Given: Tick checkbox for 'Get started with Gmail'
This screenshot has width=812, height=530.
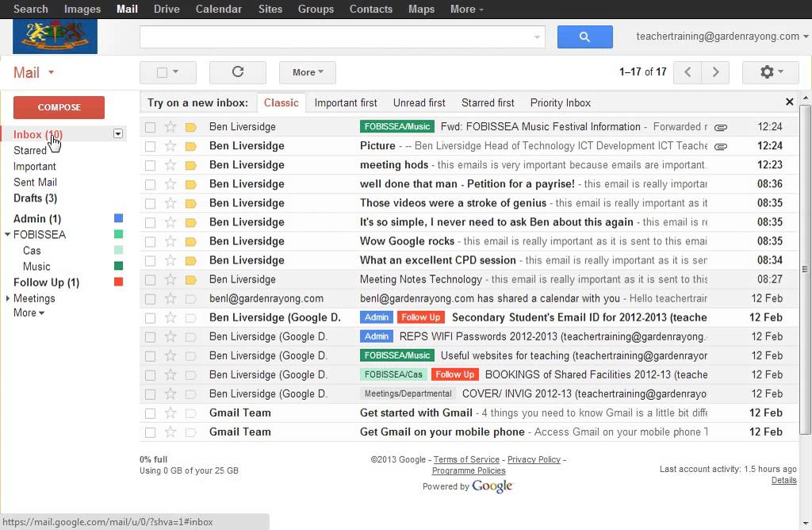Looking at the screenshot, I should [x=150, y=413].
